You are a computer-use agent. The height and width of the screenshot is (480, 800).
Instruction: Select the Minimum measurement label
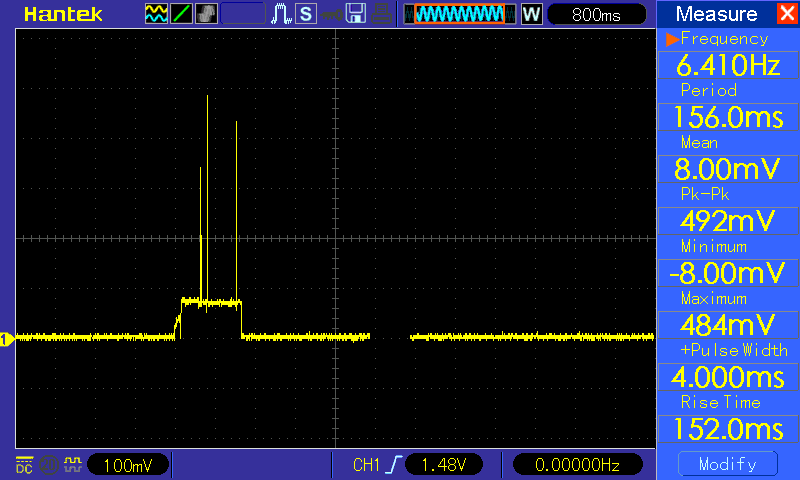pyautogui.click(x=714, y=246)
